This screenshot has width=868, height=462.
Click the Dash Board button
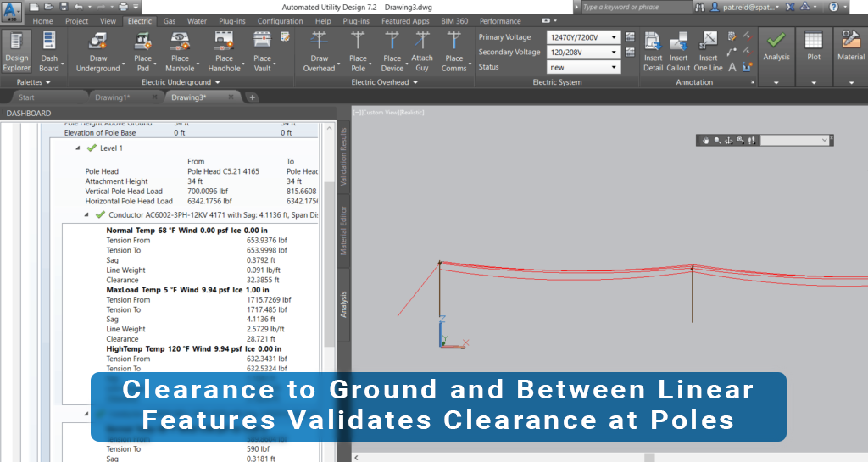[48, 52]
